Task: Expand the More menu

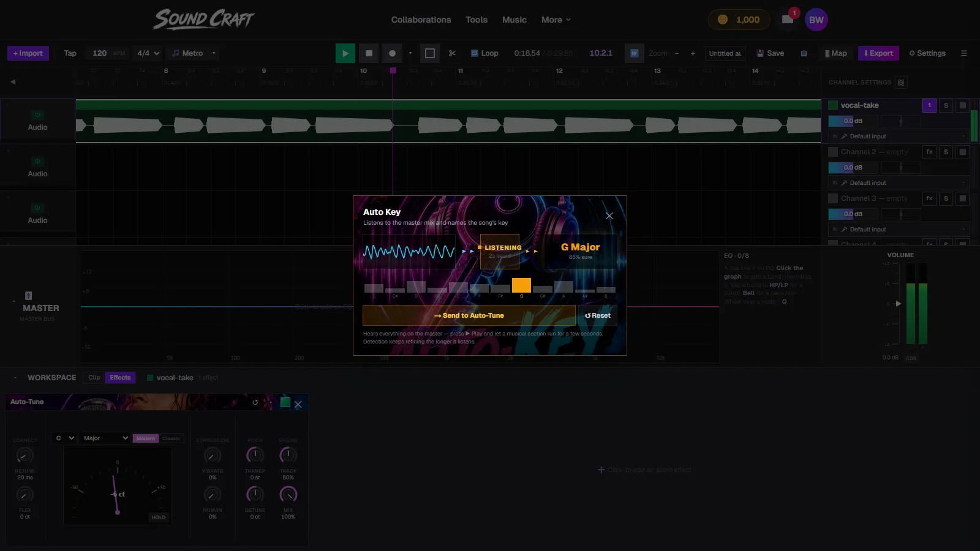Action: tap(556, 20)
